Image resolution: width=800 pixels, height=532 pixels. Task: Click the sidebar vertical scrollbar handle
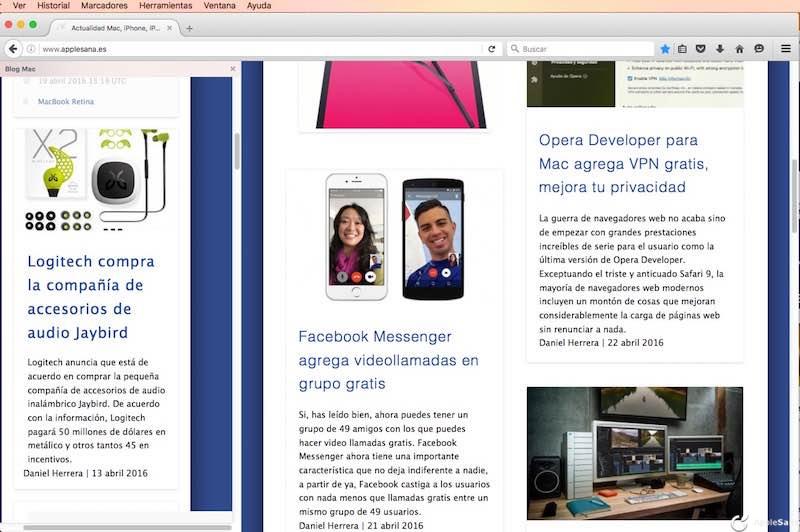coord(237,151)
